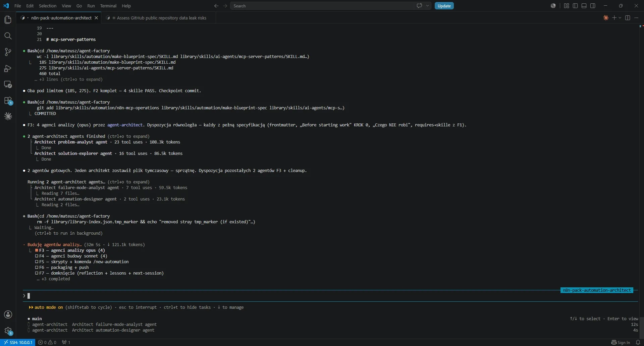Open the notifications bell in the status bar
The height and width of the screenshot is (346, 644).
(638, 342)
